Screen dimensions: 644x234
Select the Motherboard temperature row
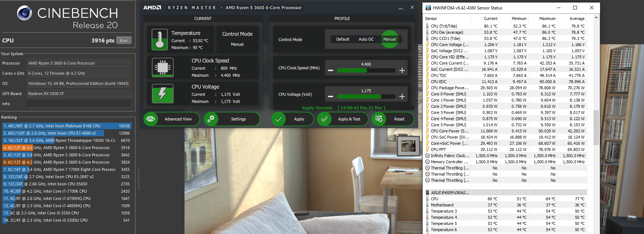pyautogui.click(x=506, y=205)
